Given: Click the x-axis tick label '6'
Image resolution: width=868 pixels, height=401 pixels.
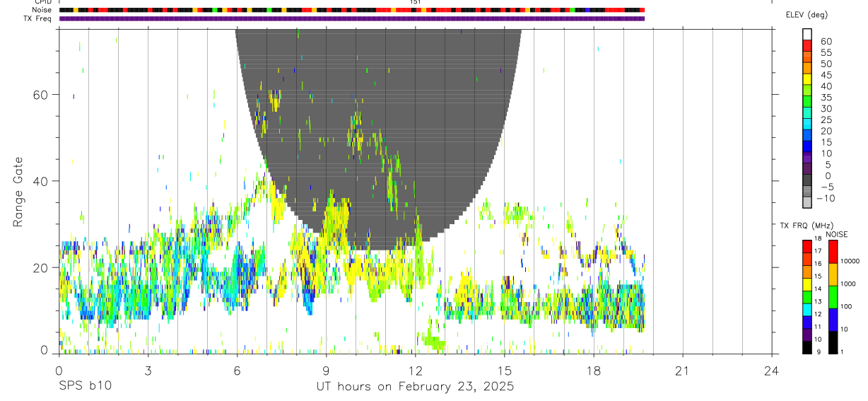Looking at the screenshot, I should pyautogui.click(x=237, y=371).
